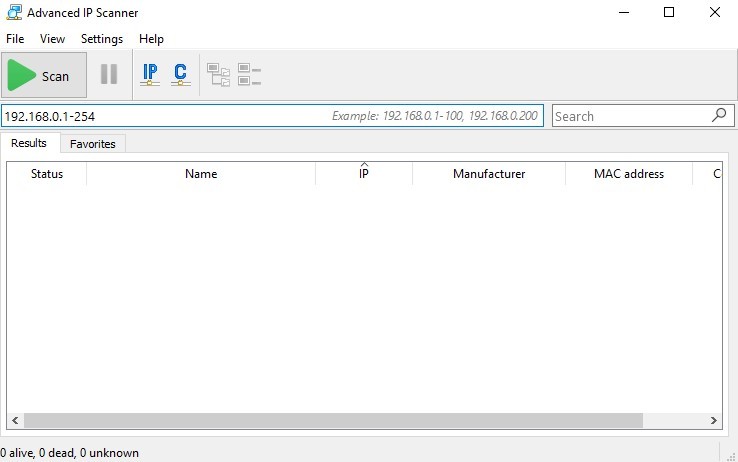This screenshot has width=738, height=462.
Task: Click the magnifier icon in Search box
Action: point(719,115)
